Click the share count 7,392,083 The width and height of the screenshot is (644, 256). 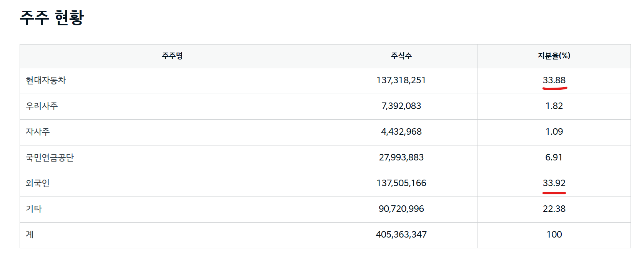pos(401,106)
